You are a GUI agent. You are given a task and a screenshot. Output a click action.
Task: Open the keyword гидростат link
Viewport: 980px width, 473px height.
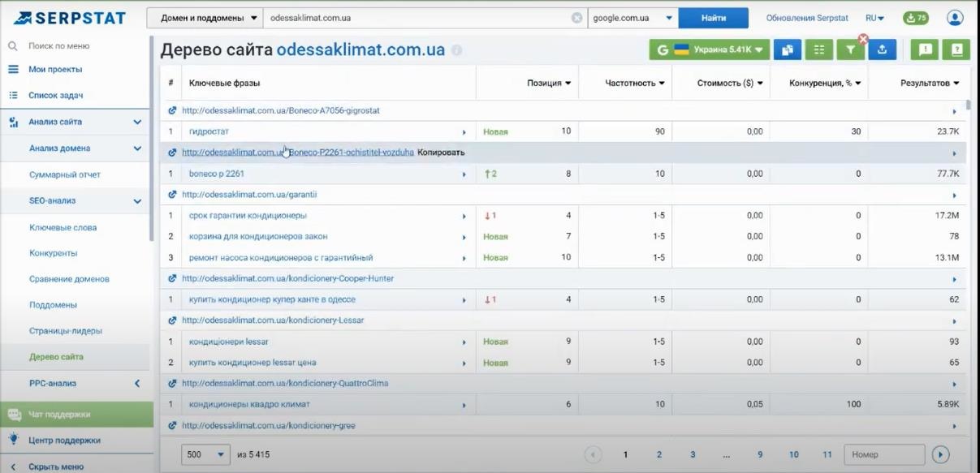point(208,131)
